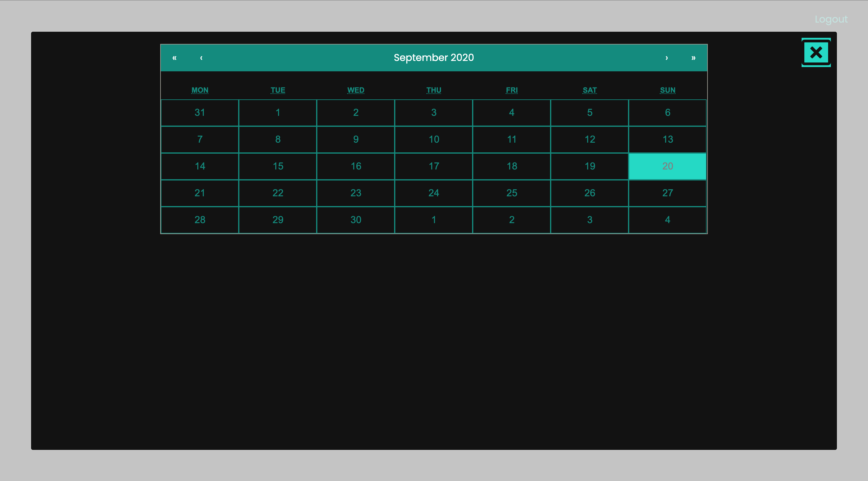Select the 14th of September

tap(200, 166)
